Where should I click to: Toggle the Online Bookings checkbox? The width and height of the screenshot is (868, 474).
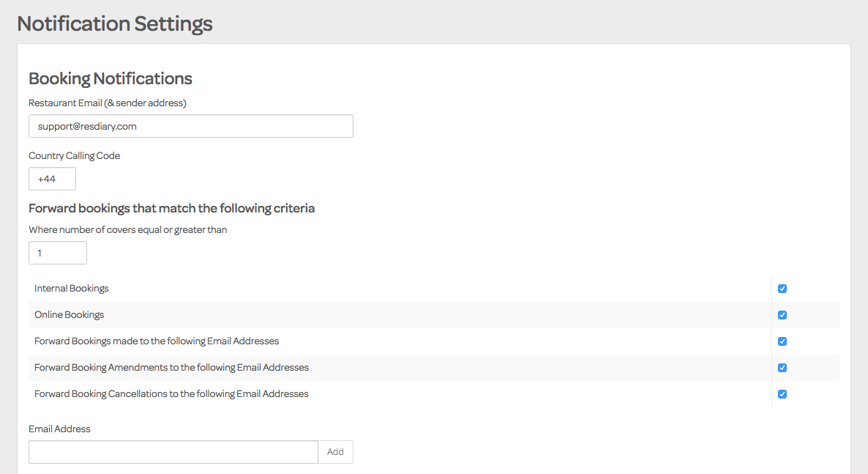point(782,314)
